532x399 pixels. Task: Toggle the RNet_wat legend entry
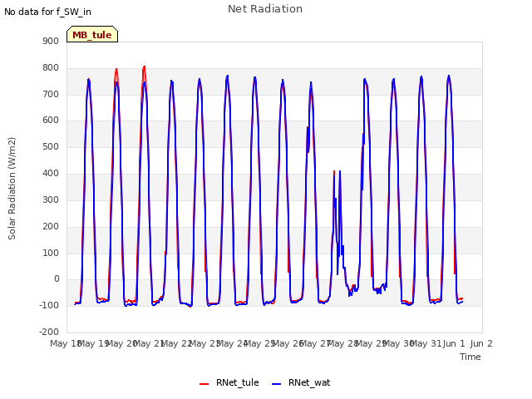click(x=301, y=382)
